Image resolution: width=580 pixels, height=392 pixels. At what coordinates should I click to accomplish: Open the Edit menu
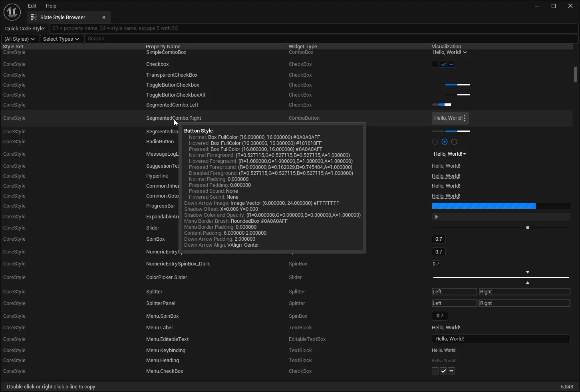click(x=32, y=6)
